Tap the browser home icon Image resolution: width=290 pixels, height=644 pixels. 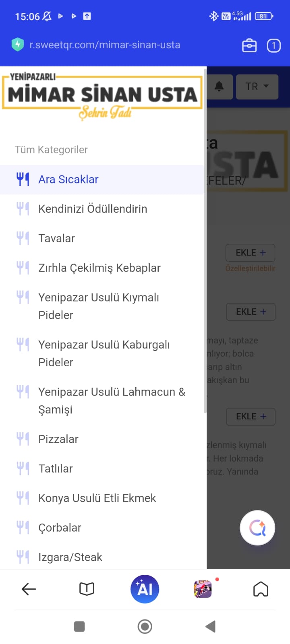(x=261, y=589)
